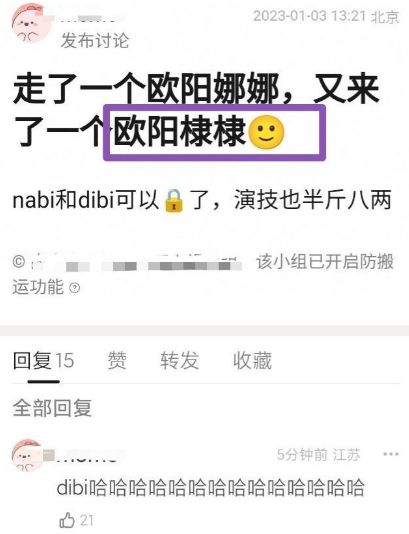Tap the post author's avatar
Image resolution: width=409 pixels, height=534 pixels.
tap(30, 23)
